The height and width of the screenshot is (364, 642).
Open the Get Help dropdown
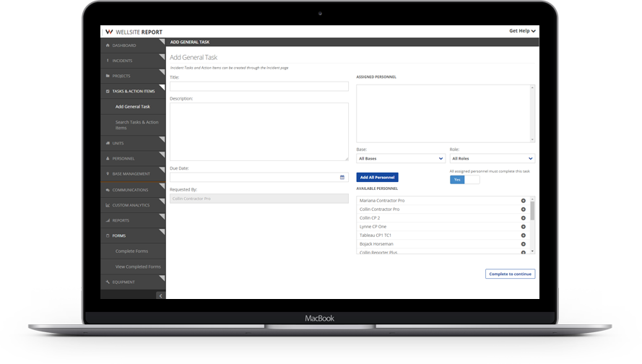pyautogui.click(x=522, y=31)
